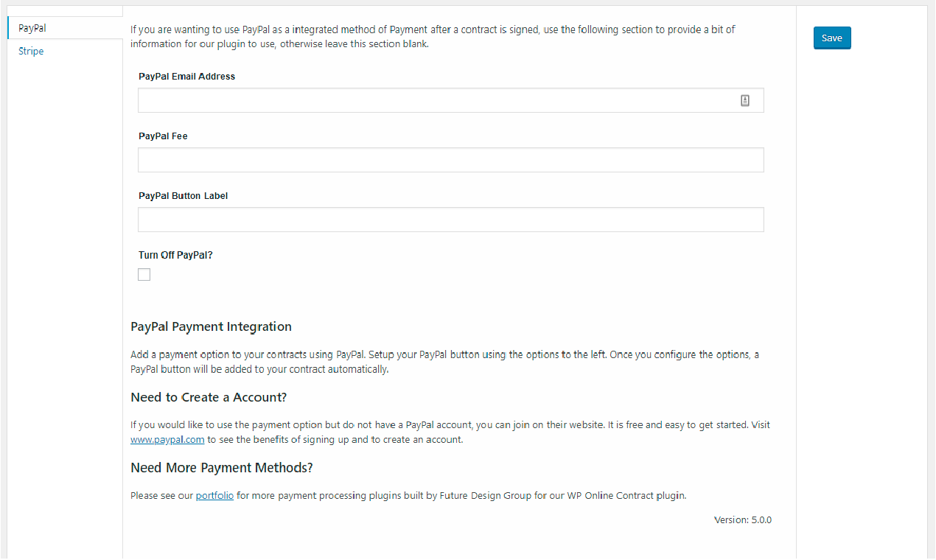Image resolution: width=936 pixels, height=560 pixels.
Task: Click the introductory PayPal instructions paragraph
Action: click(x=431, y=37)
